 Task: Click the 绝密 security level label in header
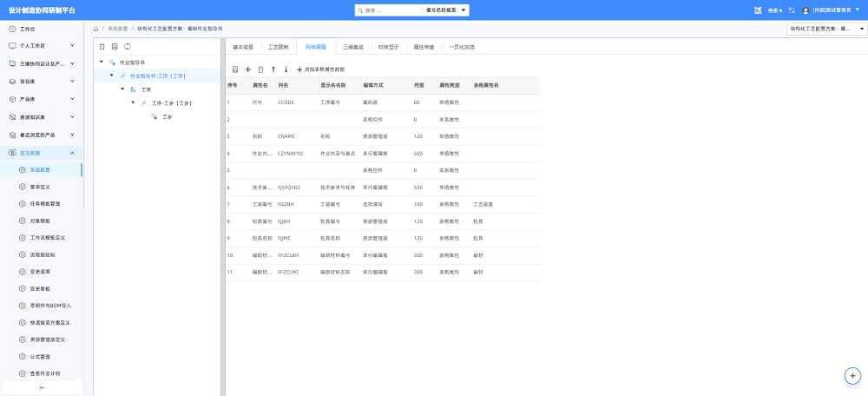(775, 10)
